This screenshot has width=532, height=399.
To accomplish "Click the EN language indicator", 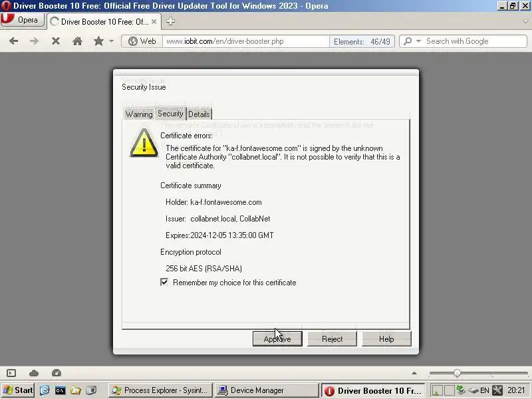I will (485, 390).
